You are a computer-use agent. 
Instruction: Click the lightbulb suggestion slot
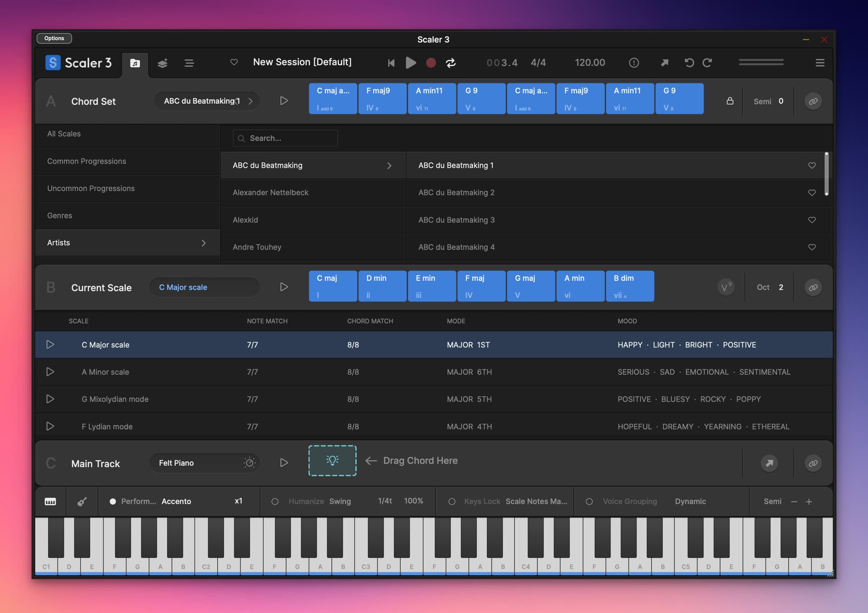332,461
